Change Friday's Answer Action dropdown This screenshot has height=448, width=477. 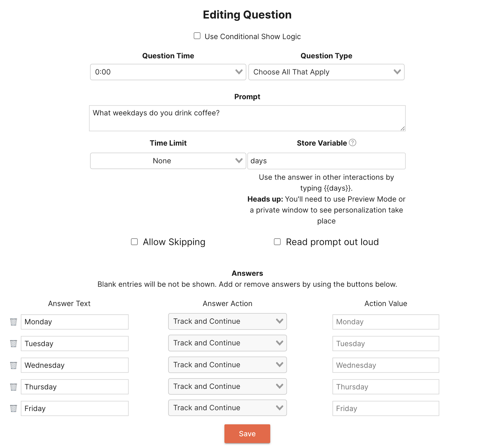pos(227,408)
